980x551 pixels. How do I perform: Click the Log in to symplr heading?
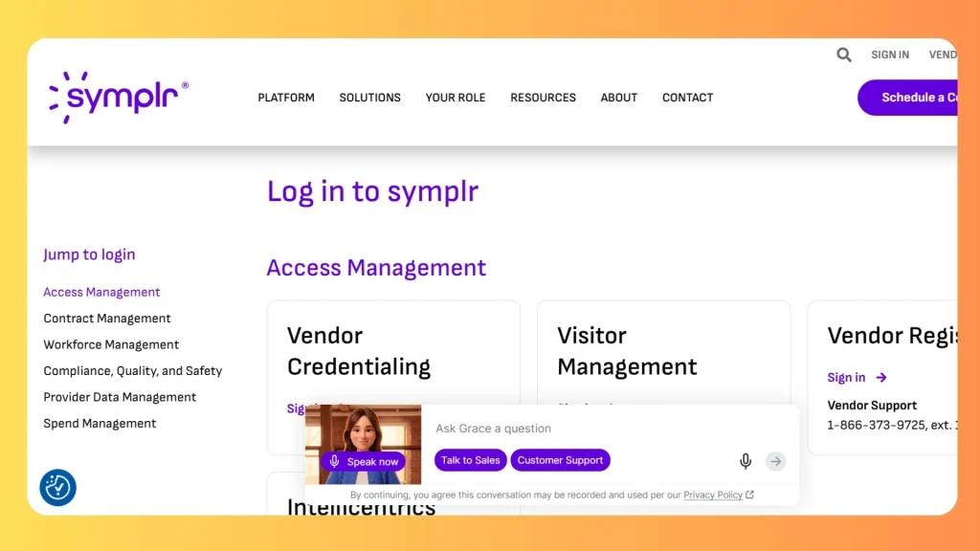[372, 191]
